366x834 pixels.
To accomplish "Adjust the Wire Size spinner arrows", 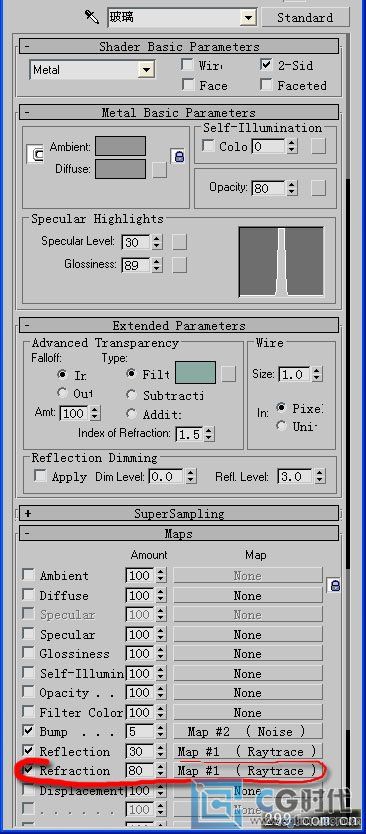I will coord(317,374).
